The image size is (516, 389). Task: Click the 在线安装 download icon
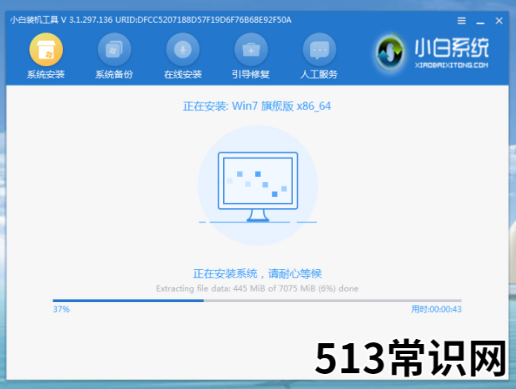click(x=183, y=49)
